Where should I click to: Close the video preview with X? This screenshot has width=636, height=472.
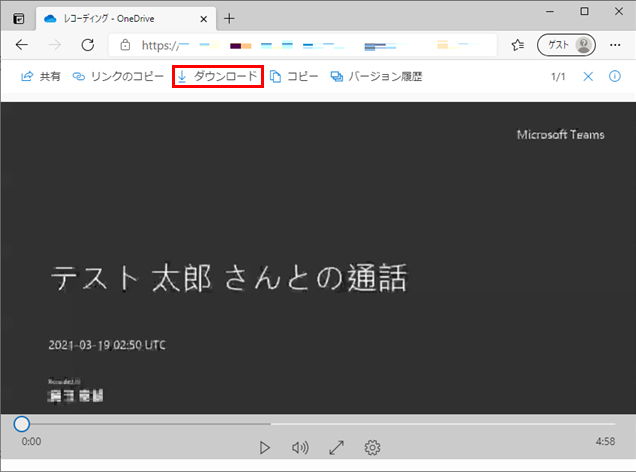pyautogui.click(x=588, y=77)
